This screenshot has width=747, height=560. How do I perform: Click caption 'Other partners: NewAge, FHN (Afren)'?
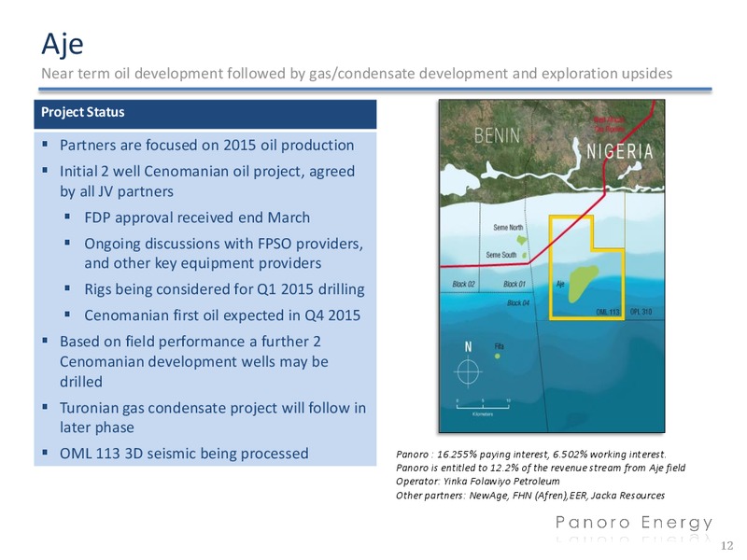point(483,496)
